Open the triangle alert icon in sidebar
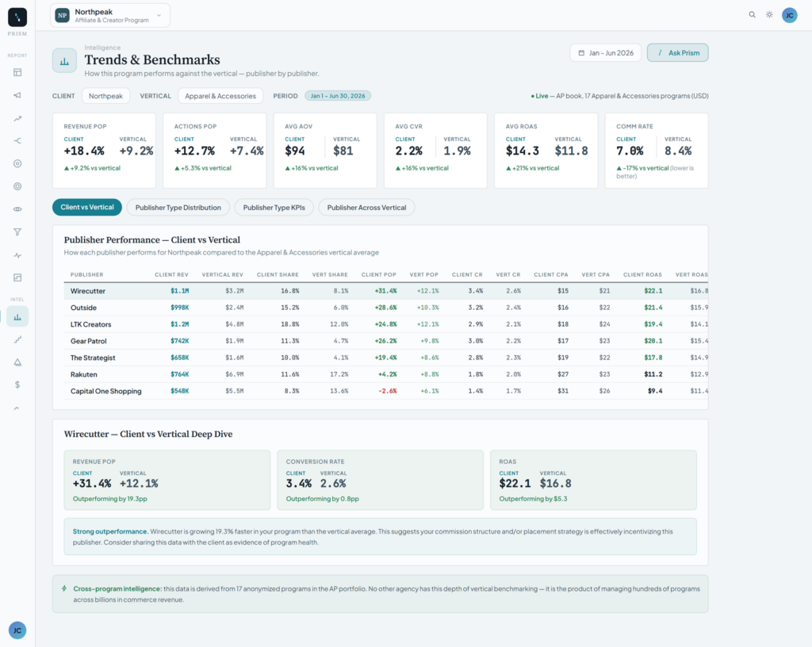Viewport: 812px width, 647px height. click(x=17, y=362)
